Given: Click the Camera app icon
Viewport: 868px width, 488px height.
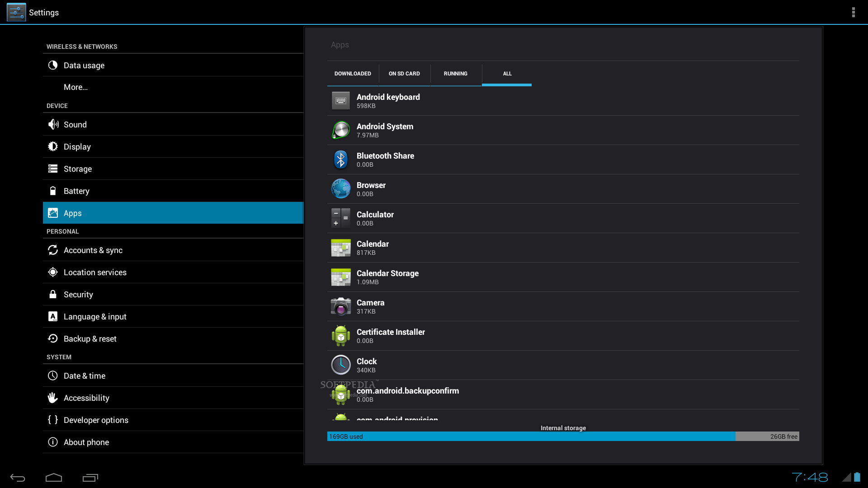Looking at the screenshot, I should pyautogui.click(x=341, y=306).
